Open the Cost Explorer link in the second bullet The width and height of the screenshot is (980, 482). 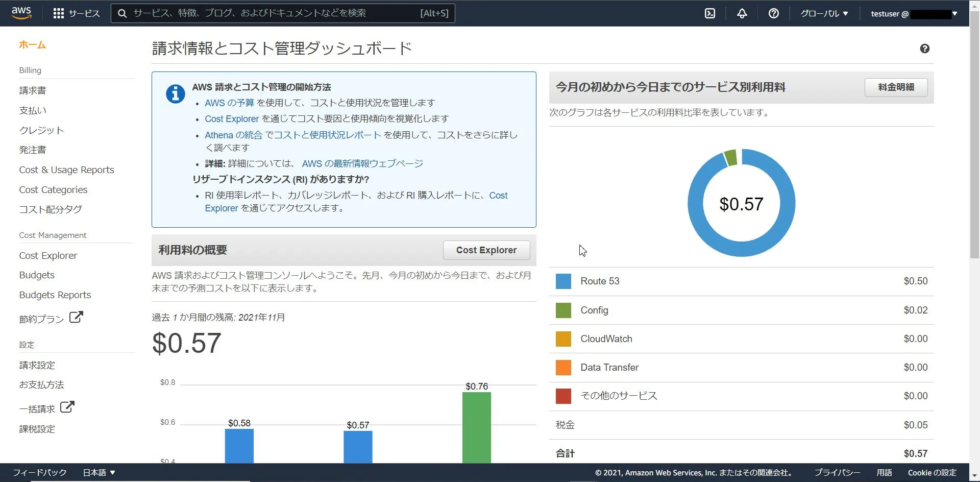(x=232, y=118)
